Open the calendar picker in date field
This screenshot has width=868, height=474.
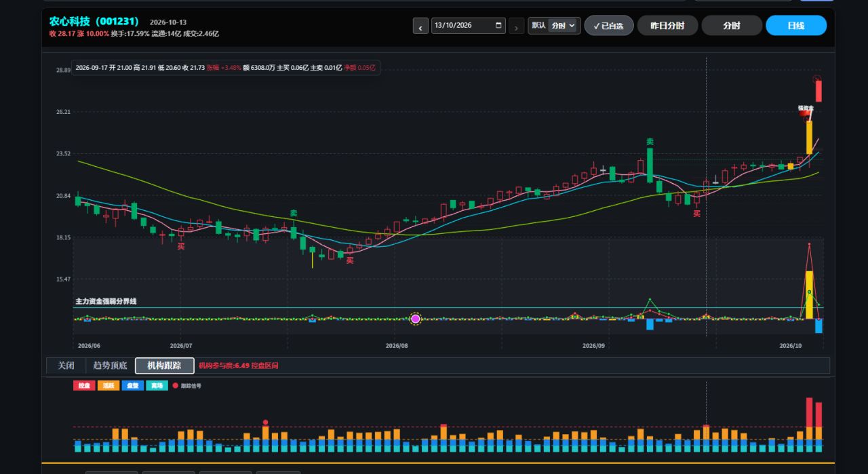click(x=499, y=26)
